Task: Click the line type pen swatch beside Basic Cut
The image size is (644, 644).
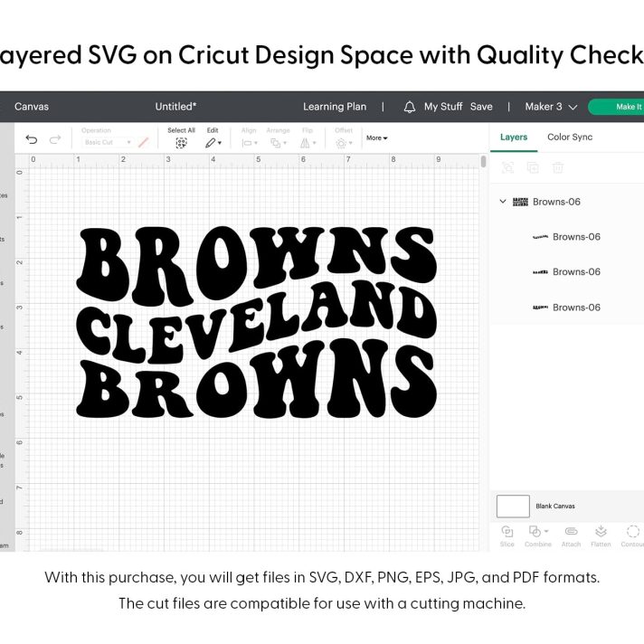Action: pos(143,143)
